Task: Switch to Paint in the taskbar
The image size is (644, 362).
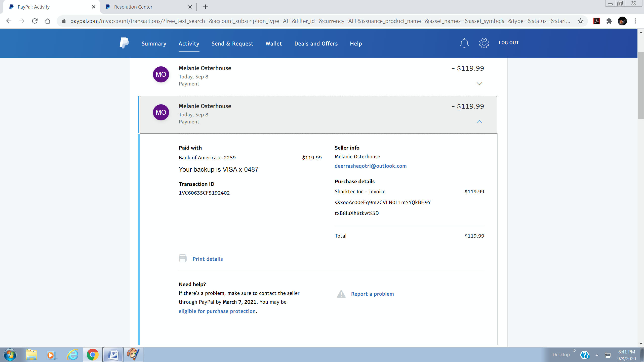Action: pos(133,355)
